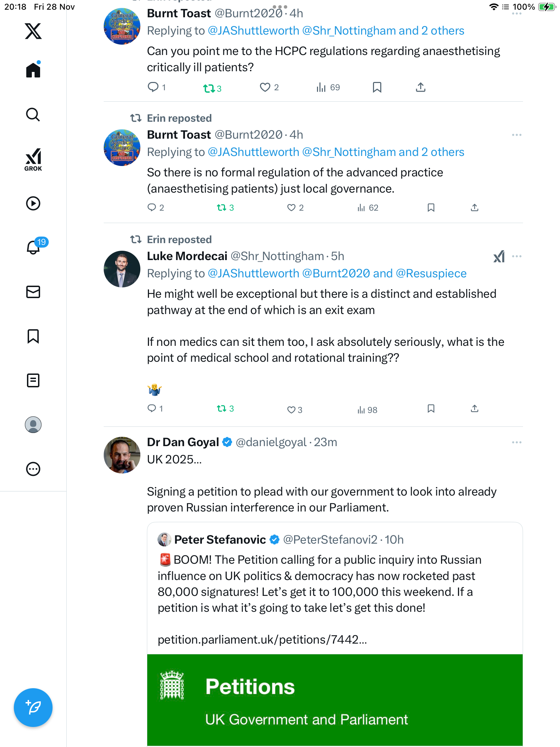Viewport: 560px width, 747px height.
Task: Open direct messages envelope icon
Action: 33,292
